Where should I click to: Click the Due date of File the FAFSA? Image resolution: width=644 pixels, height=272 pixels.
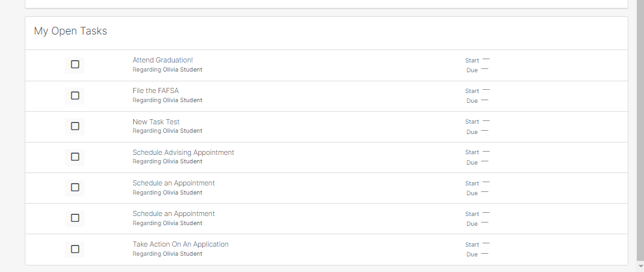pyautogui.click(x=484, y=100)
